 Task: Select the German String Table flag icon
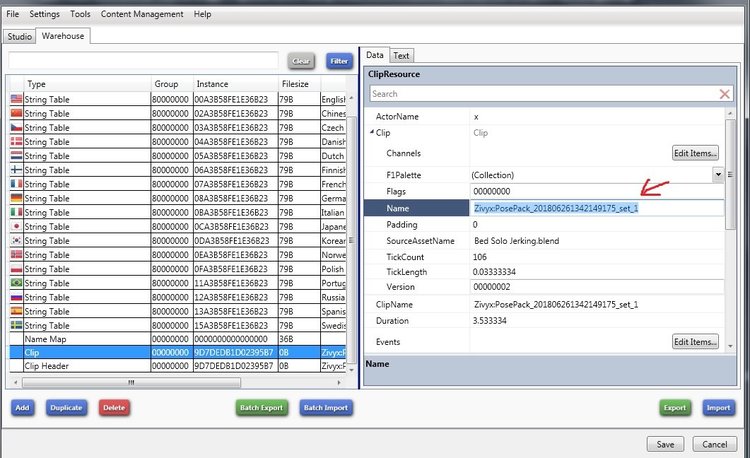tap(16, 198)
